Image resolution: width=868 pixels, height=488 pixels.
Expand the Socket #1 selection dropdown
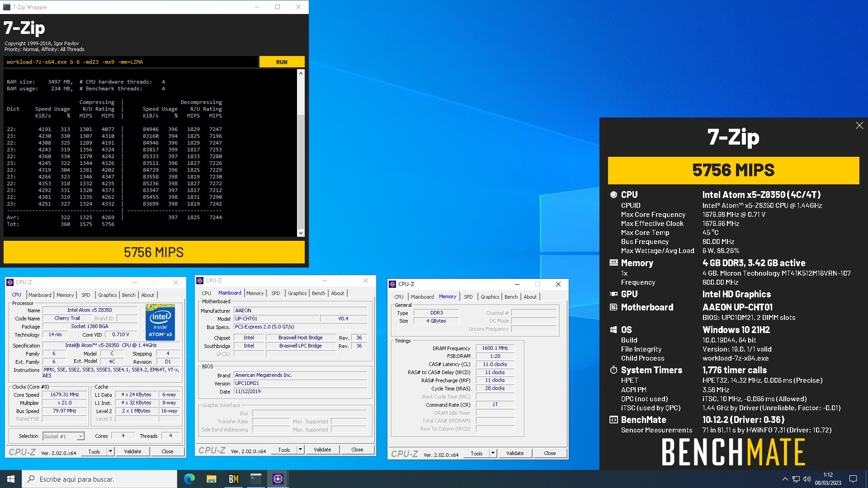coord(80,436)
